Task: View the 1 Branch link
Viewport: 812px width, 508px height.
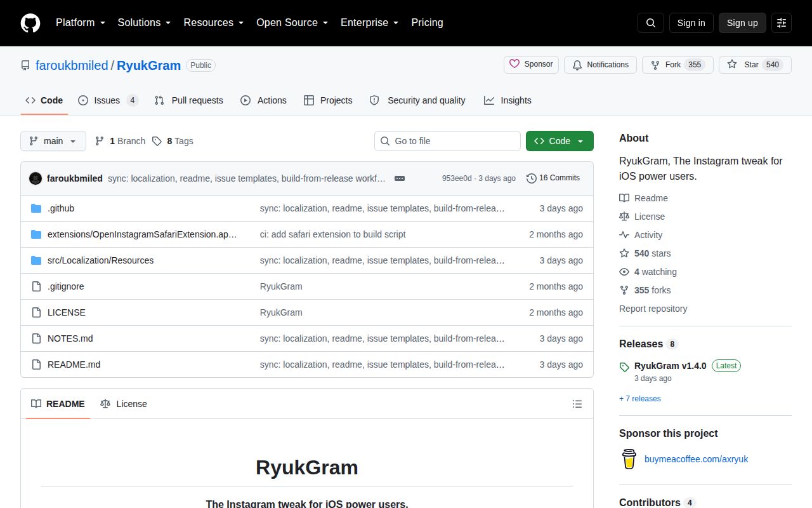Action: tap(121, 141)
